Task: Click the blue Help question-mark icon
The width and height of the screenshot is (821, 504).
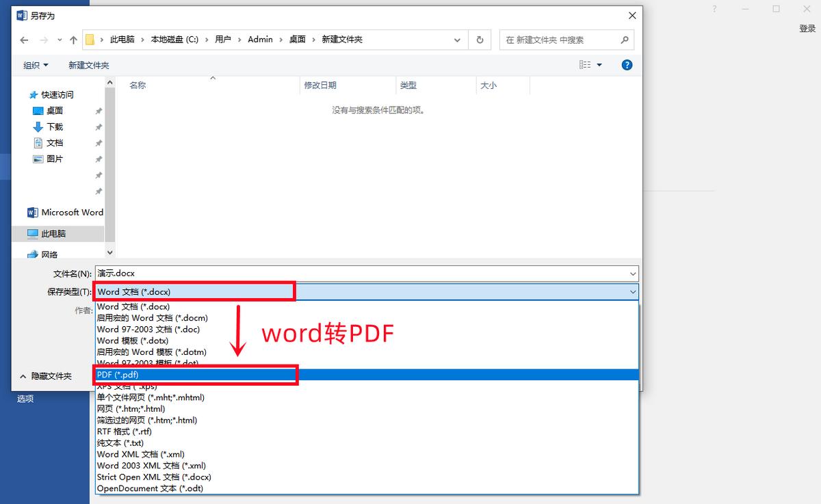Action: (x=627, y=64)
